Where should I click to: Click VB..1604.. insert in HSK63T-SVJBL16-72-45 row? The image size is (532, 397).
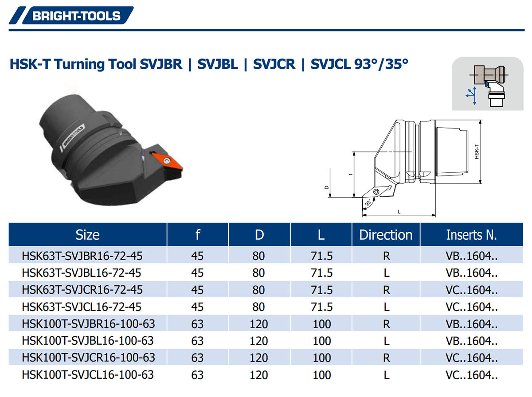pos(472,273)
